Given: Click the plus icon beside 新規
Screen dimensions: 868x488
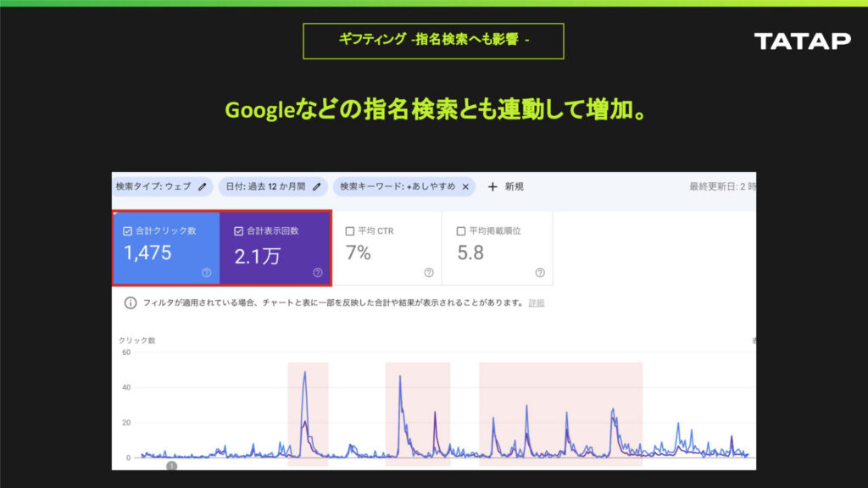Looking at the screenshot, I should [x=492, y=186].
